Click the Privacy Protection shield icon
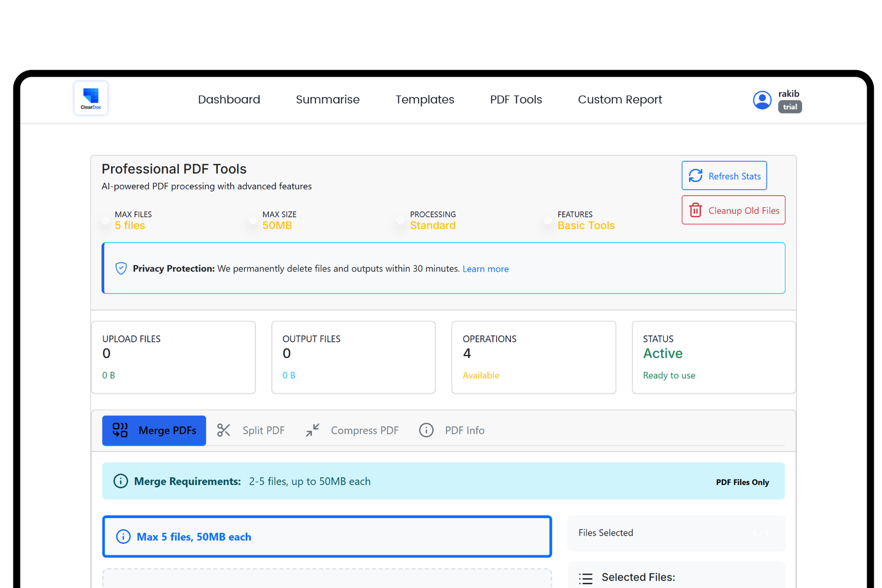 (121, 268)
